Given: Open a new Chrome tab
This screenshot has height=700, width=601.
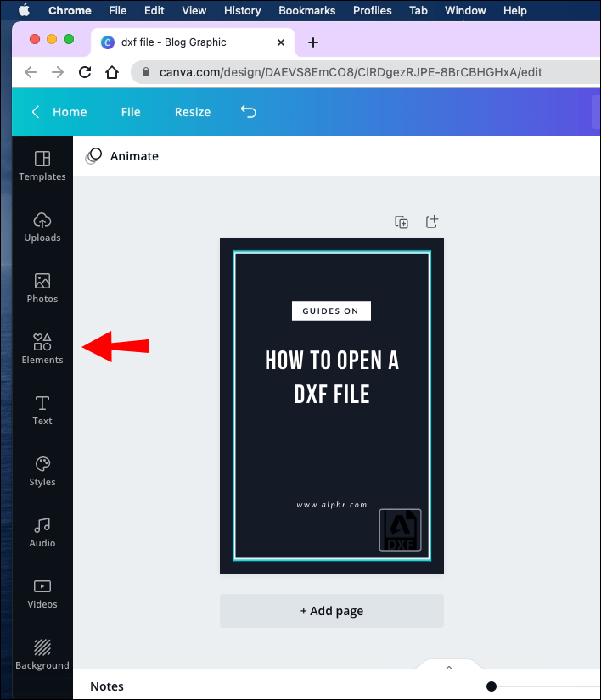Looking at the screenshot, I should (313, 42).
